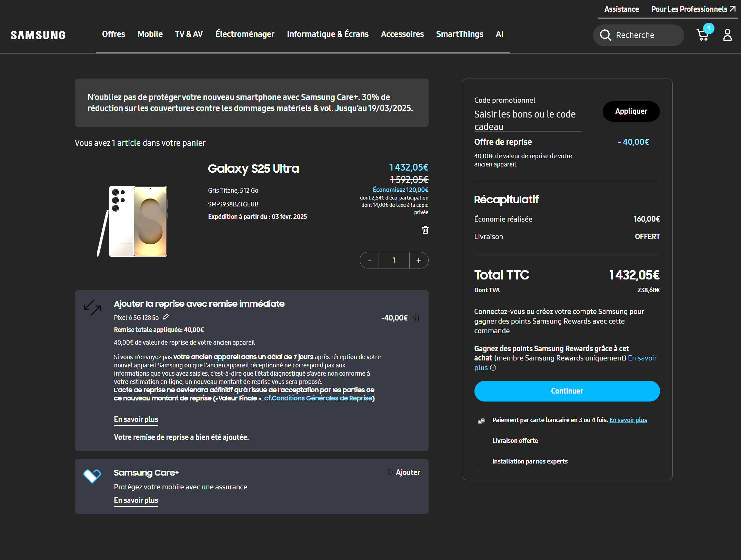Click the trade-in arrows icon

click(x=92, y=308)
